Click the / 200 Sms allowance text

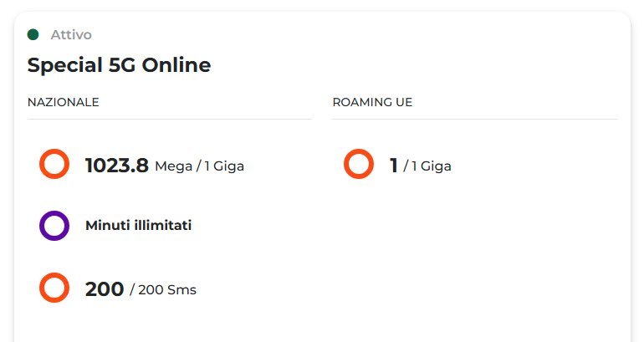[163, 290]
